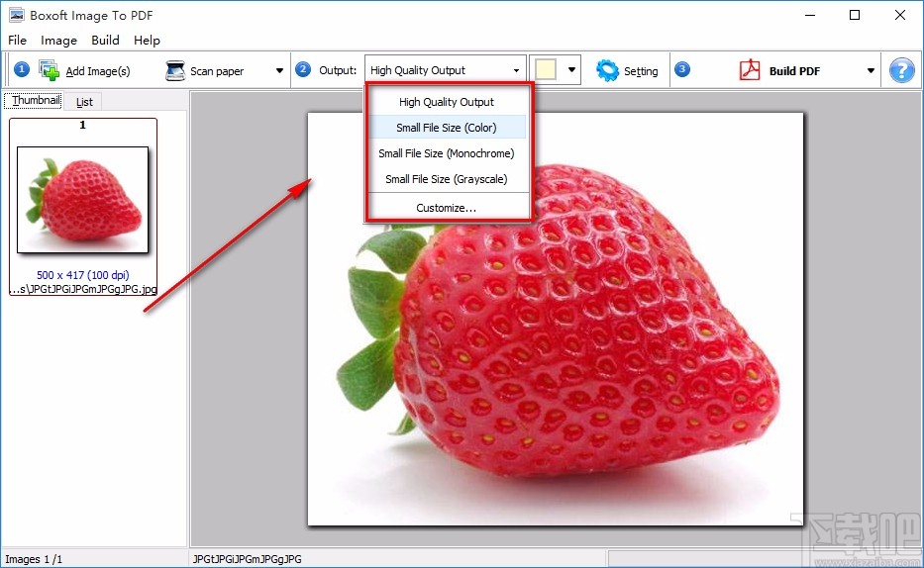The width and height of the screenshot is (924, 568).
Task: Click the large strawberry preview image
Action: [556, 319]
